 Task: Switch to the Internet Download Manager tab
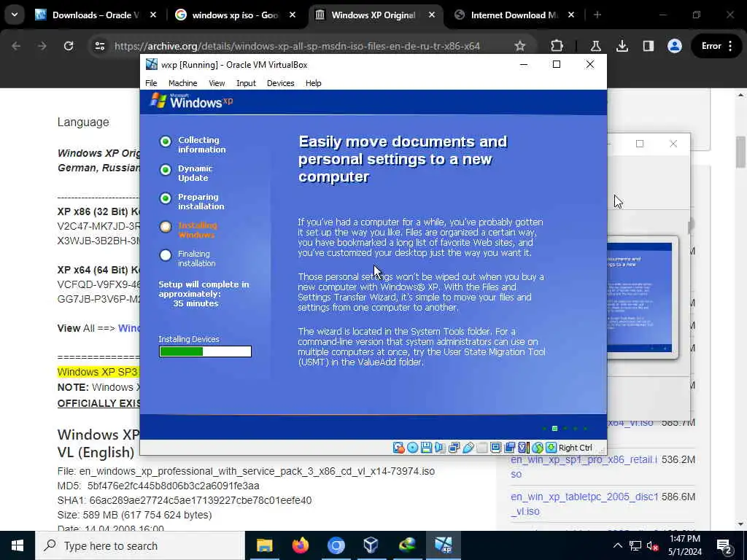coord(514,15)
